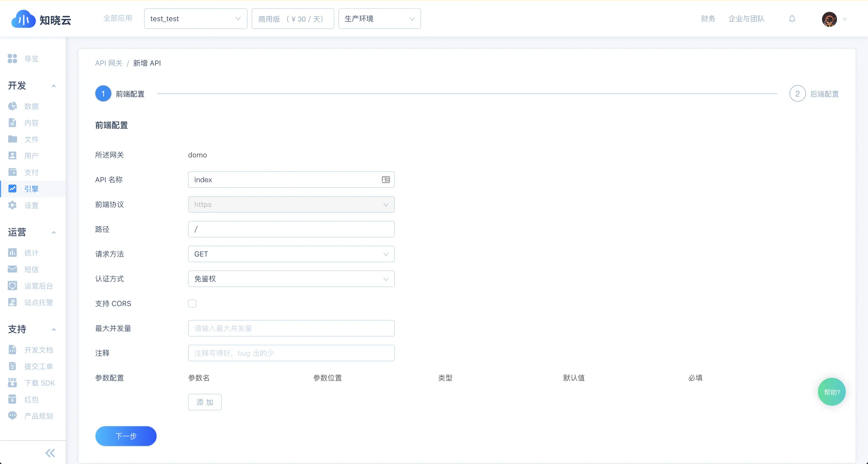
Task: Open the 生产环境 environment dropdown
Action: 379,19
